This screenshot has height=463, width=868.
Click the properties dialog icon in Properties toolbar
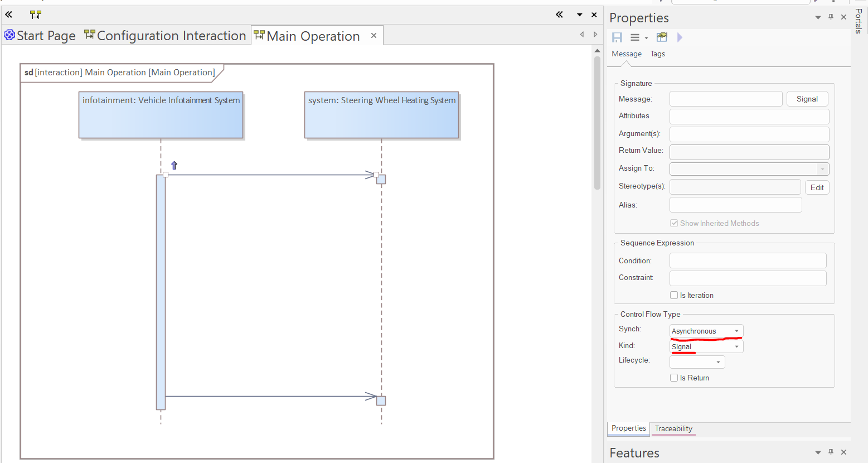point(662,37)
